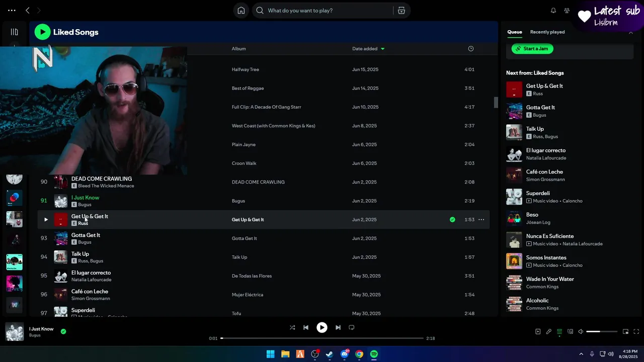Open the Browse icon in search bar

pyautogui.click(x=401, y=11)
